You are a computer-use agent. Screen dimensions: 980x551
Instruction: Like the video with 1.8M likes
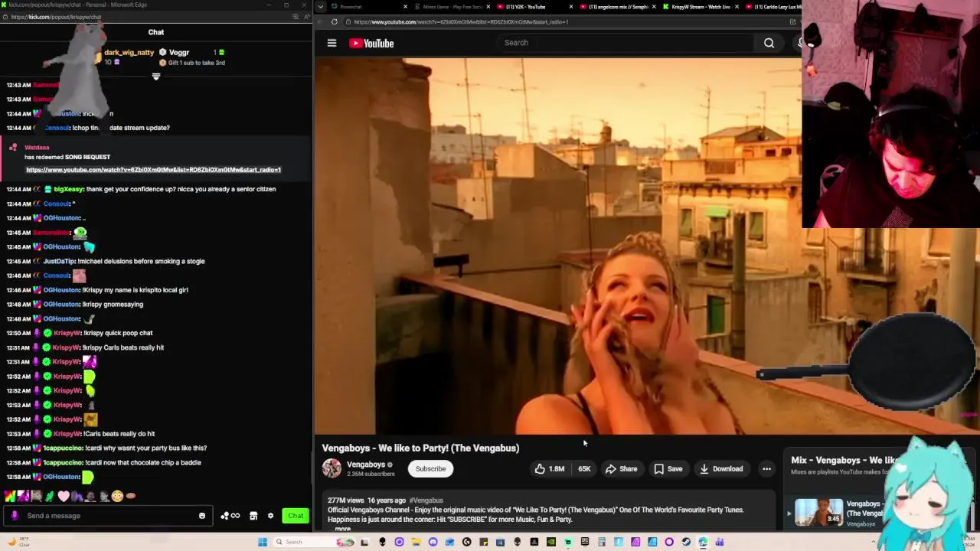(549, 468)
